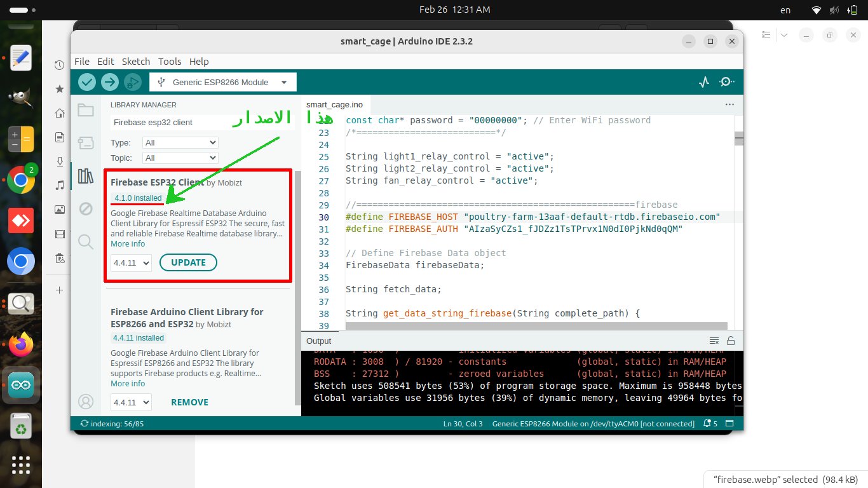Open Videos in Files sidebar

(x=59, y=234)
